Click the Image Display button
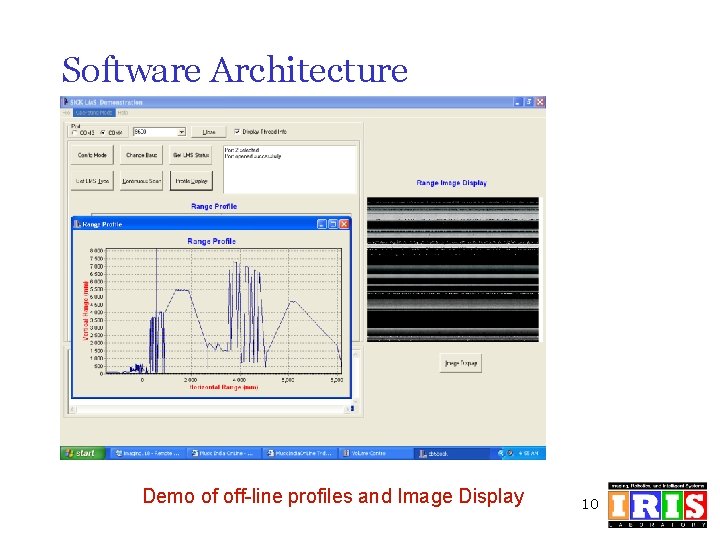The width and height of the screenshot is (720, 540). tap(461, 363)
